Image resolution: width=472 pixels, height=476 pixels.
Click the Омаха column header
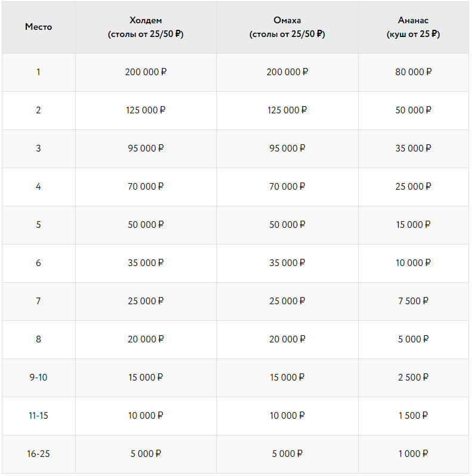point(287,27)
